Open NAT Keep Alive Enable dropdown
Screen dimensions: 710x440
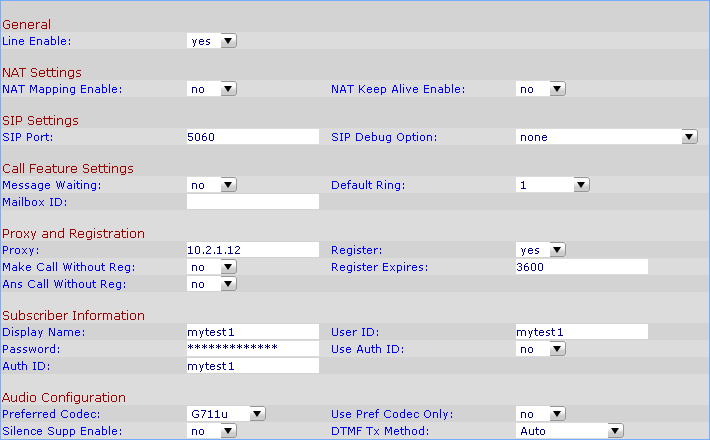[x=541, y=89]
